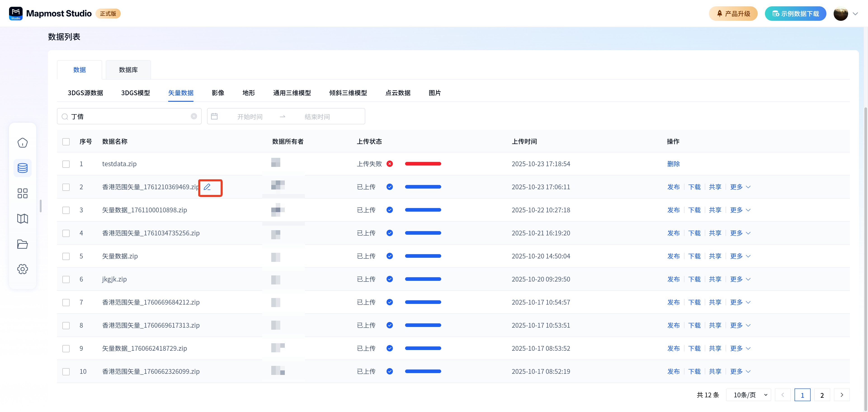Go to page 2 in pagination
This screenshot has height=412, width=868.
[822, 395]
